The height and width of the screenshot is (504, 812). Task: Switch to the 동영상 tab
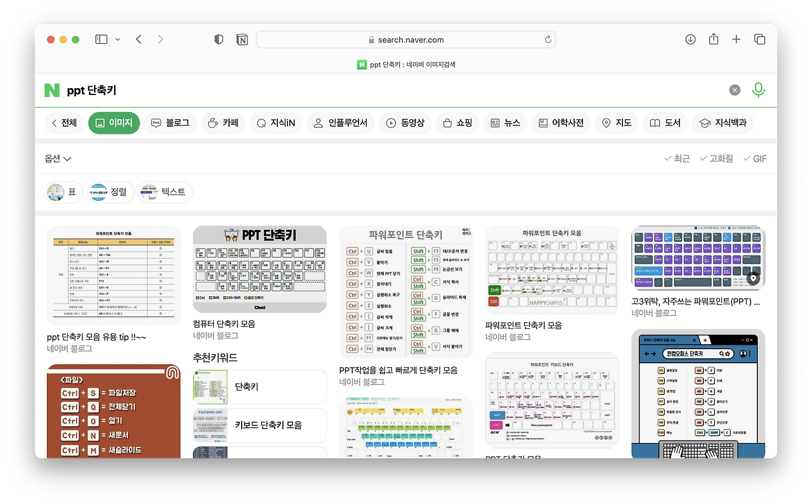point(405,123)
